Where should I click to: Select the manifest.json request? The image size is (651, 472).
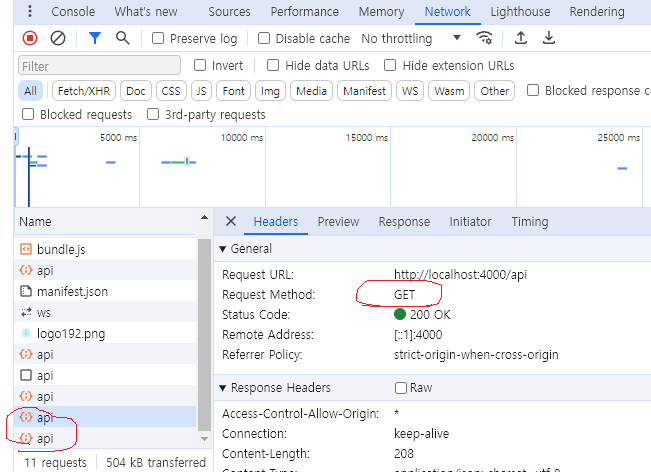[105, 291]
